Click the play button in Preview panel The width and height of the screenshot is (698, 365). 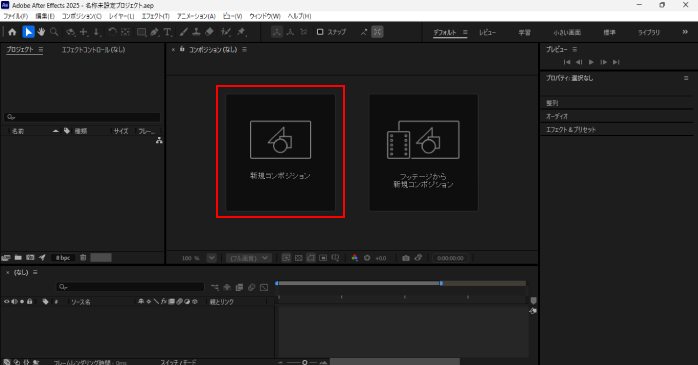(x=591, y=62)
